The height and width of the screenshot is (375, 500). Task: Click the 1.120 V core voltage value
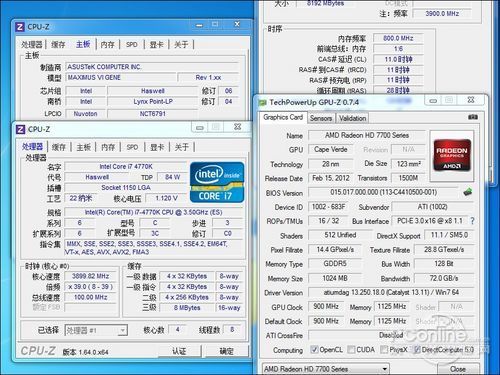(166, 198)
